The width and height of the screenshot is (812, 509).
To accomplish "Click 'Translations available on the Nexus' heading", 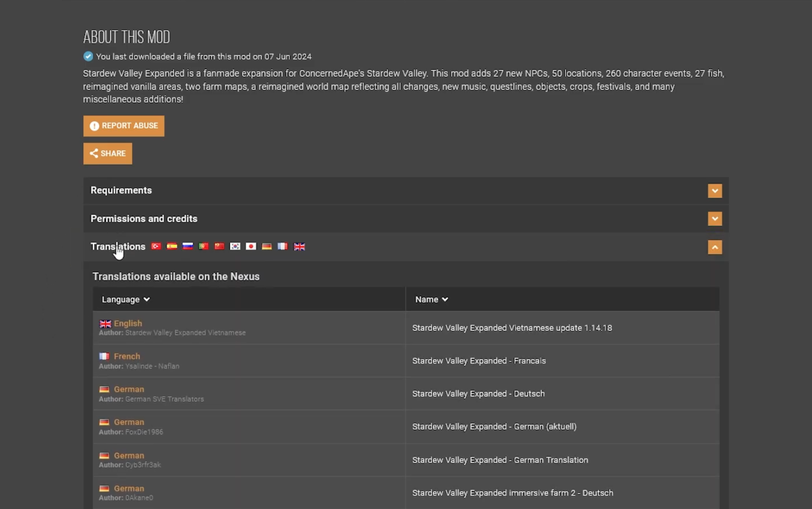I will (176, 277).
